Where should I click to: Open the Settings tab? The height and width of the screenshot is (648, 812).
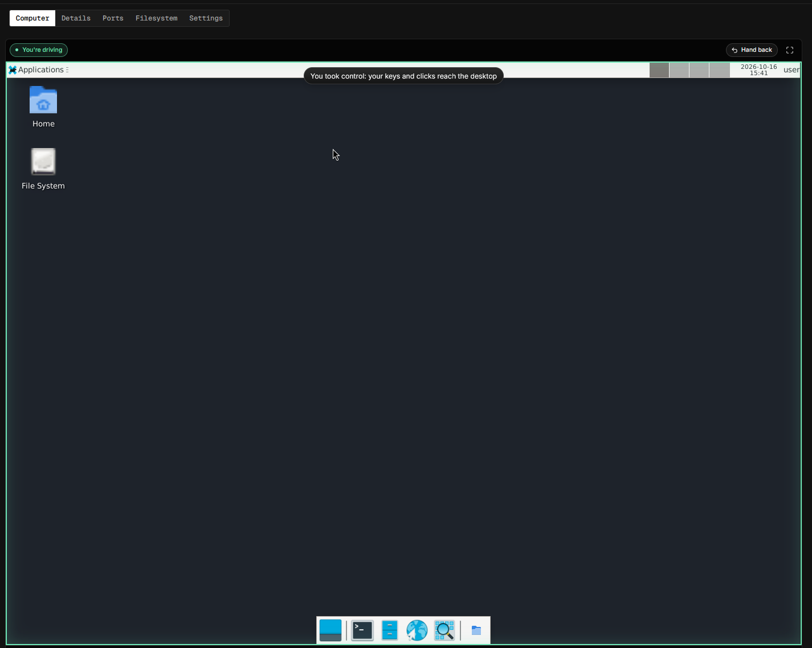(206, 18)
